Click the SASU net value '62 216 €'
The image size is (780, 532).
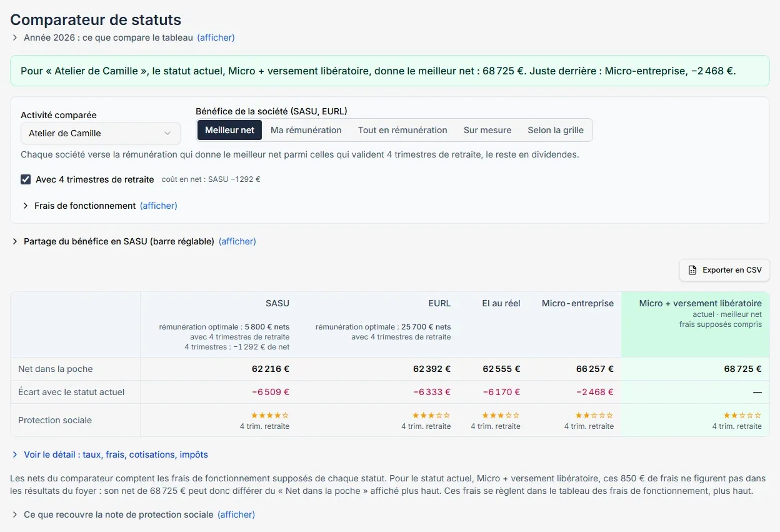[x=271, y=369]
